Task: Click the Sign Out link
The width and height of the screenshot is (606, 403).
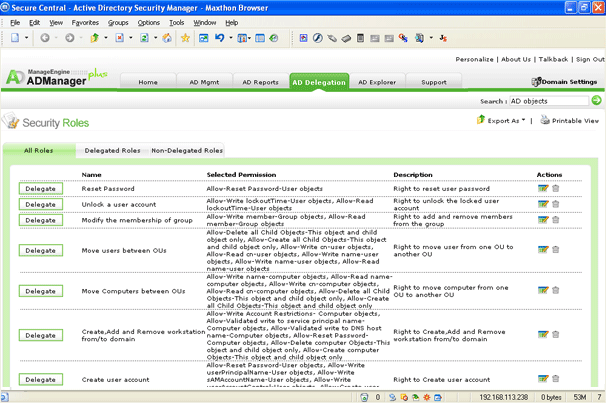Action: pos(590,59)
